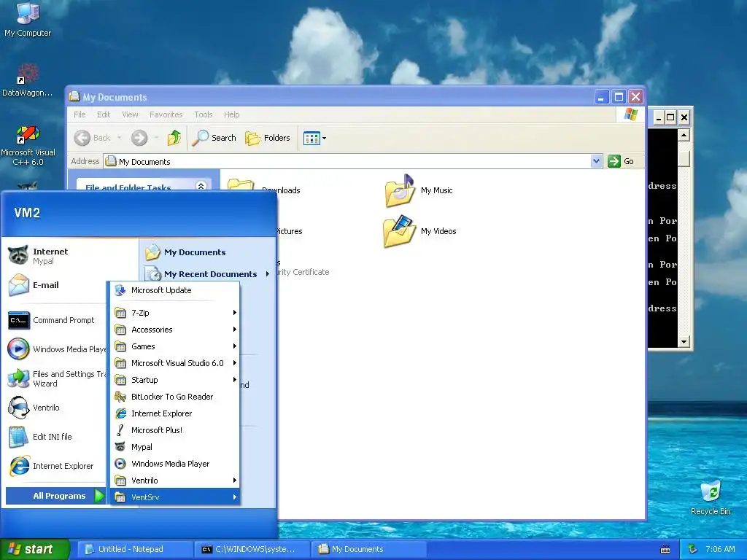Click the Up folder toolbar icon
747x560 pixels.
[174, 138]
